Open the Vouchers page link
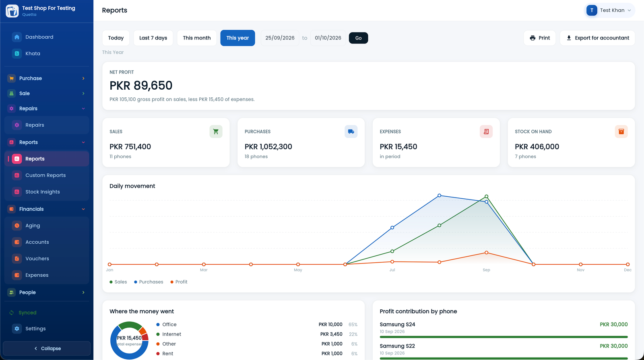The image size is (644, 360). point(47,259)
